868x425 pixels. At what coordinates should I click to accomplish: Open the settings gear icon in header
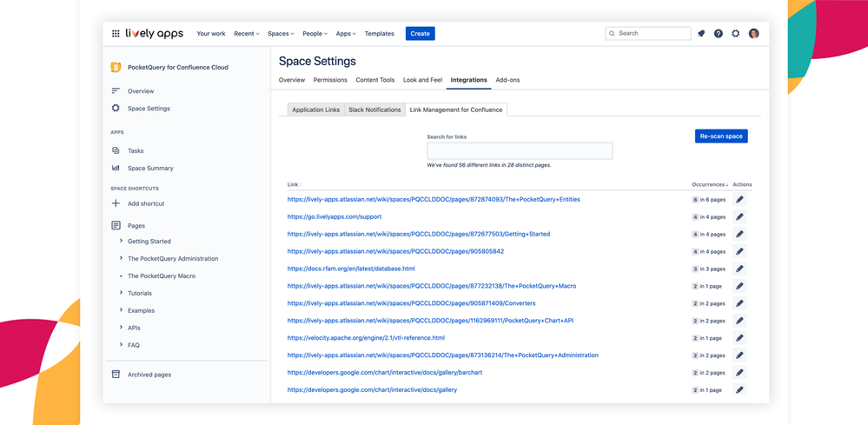coord(735,34)
